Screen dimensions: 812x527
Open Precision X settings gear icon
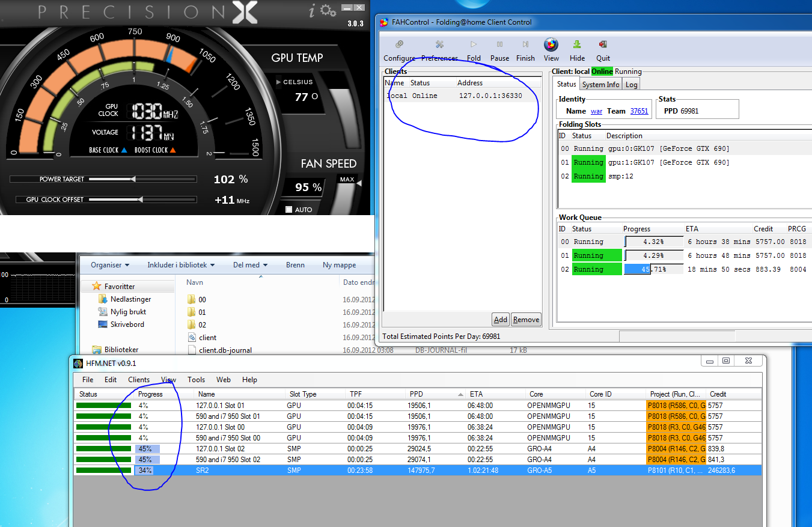328,11
